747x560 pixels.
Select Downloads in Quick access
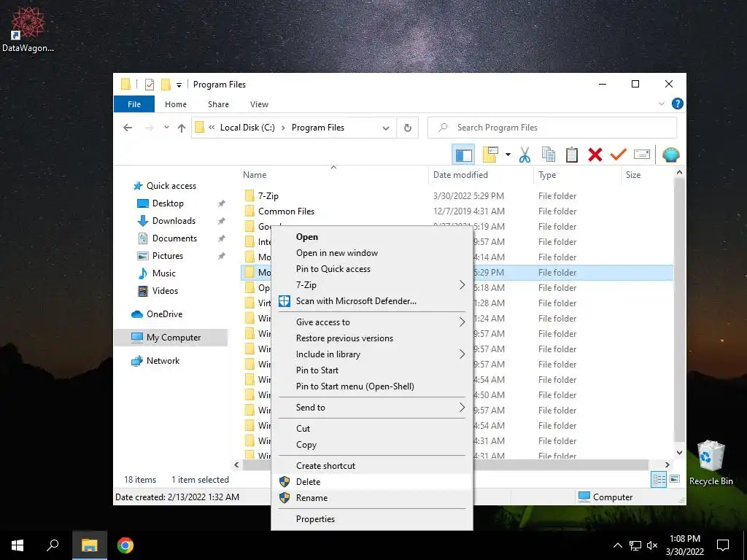pos(174,221)
